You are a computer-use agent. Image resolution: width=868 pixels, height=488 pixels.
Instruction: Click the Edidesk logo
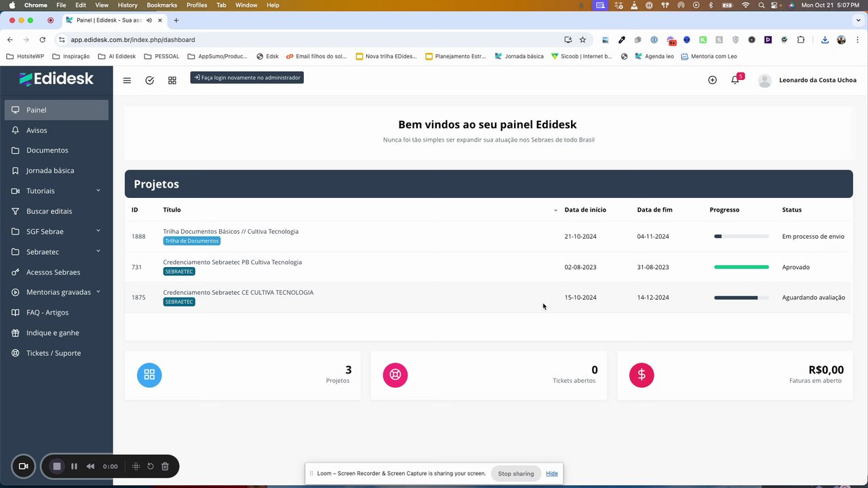click(x=56, y=79)
